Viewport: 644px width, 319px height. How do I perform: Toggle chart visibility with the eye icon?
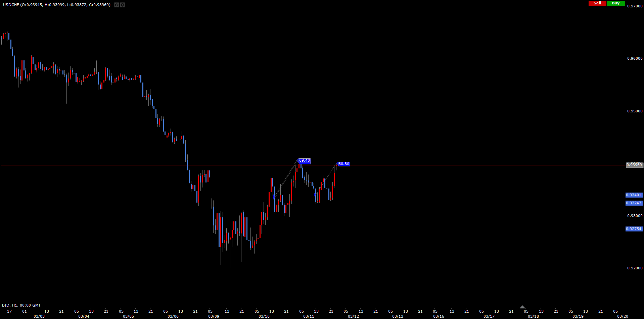point(117,5)
